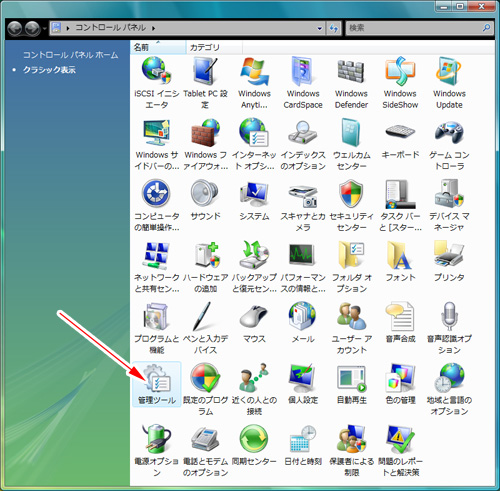
Task: Open セキュリティ センター shield icon
Action: point(351,193)
